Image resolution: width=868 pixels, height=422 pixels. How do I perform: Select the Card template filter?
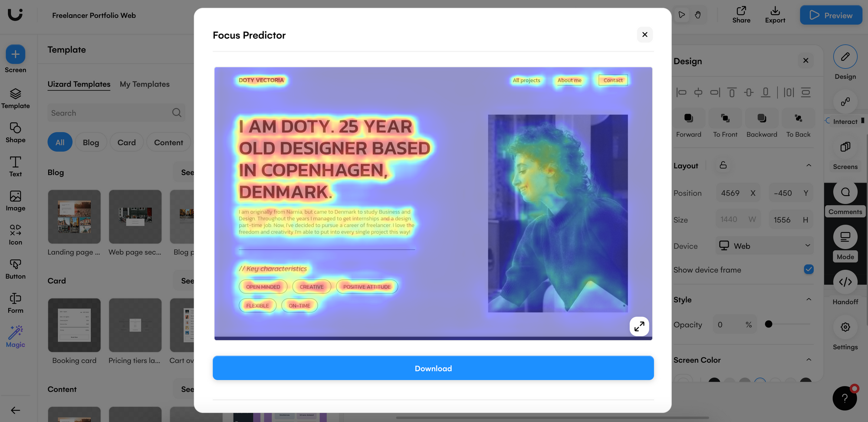(x=127, y=142)
